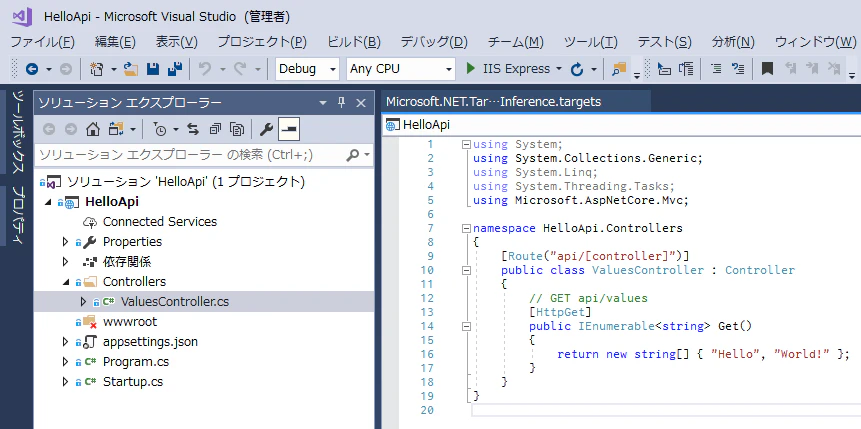
Task: Click the Solution Explorer view switch icon
Action: click(116, 129)
